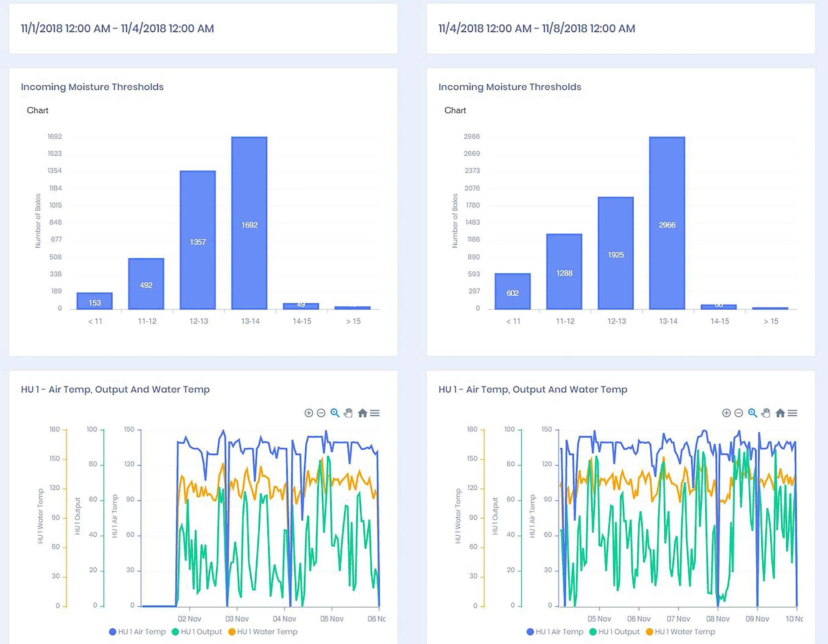Toggle HU 1 Output series in left legend
This screenshot has width=828, height=644.
(201, 631)
